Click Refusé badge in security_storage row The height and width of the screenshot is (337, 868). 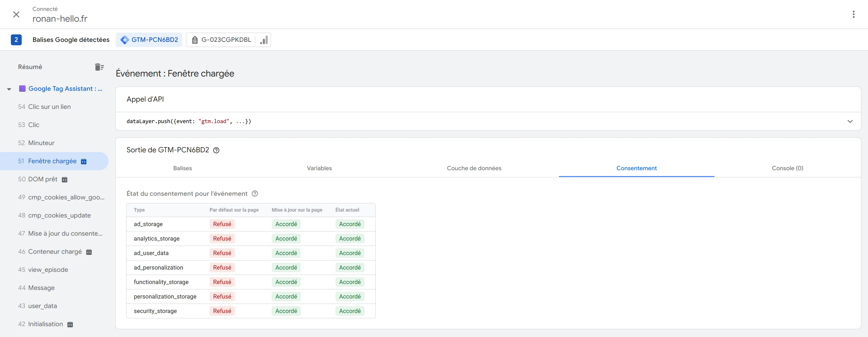[x=222, y=311]
